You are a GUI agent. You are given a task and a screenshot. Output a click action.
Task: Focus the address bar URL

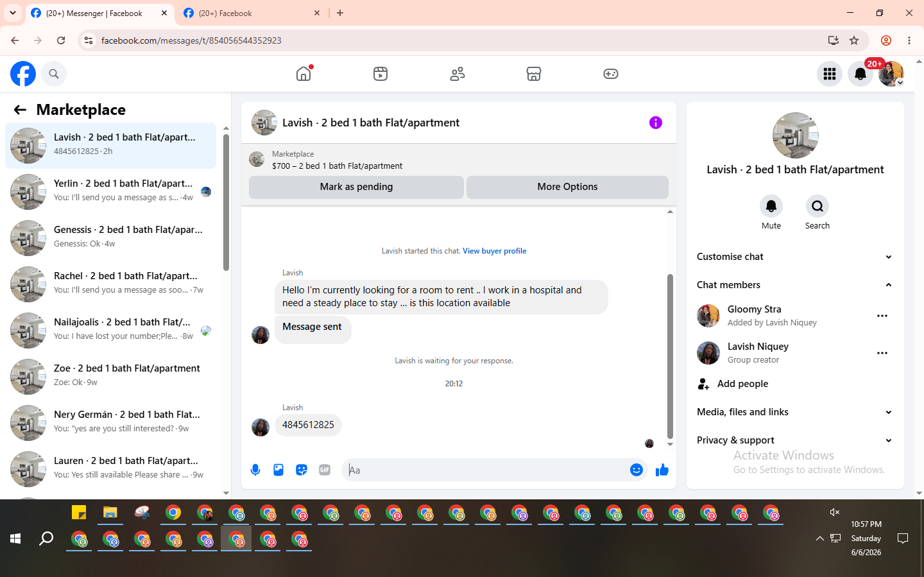[x=191, y=40]
